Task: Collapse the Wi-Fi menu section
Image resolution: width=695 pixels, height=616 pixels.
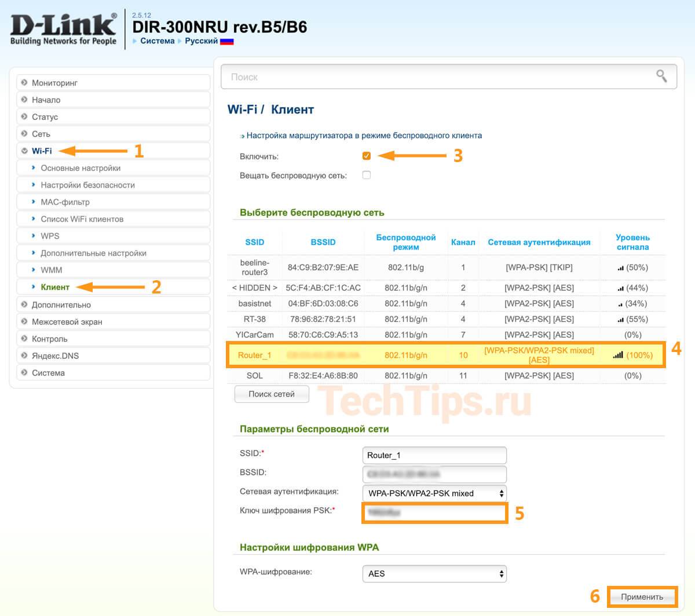Action: point(113,151)
